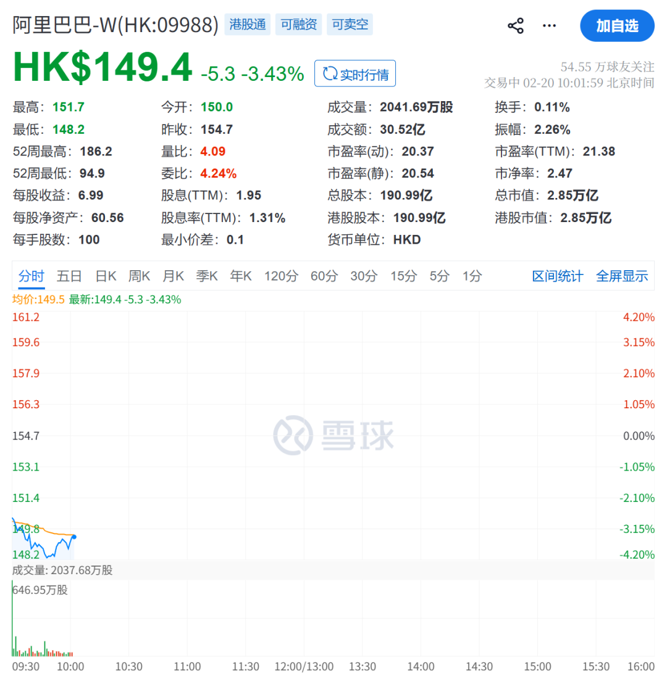The width and height of the screenshot is (667, 679).
Task: Open 区间统计 range statistics
Action: [557, 276]
